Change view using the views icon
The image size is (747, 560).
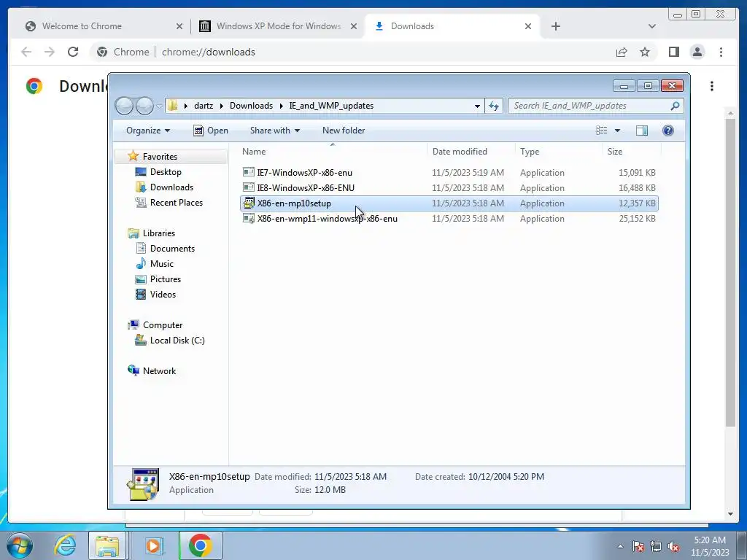(x=602, y=131)
